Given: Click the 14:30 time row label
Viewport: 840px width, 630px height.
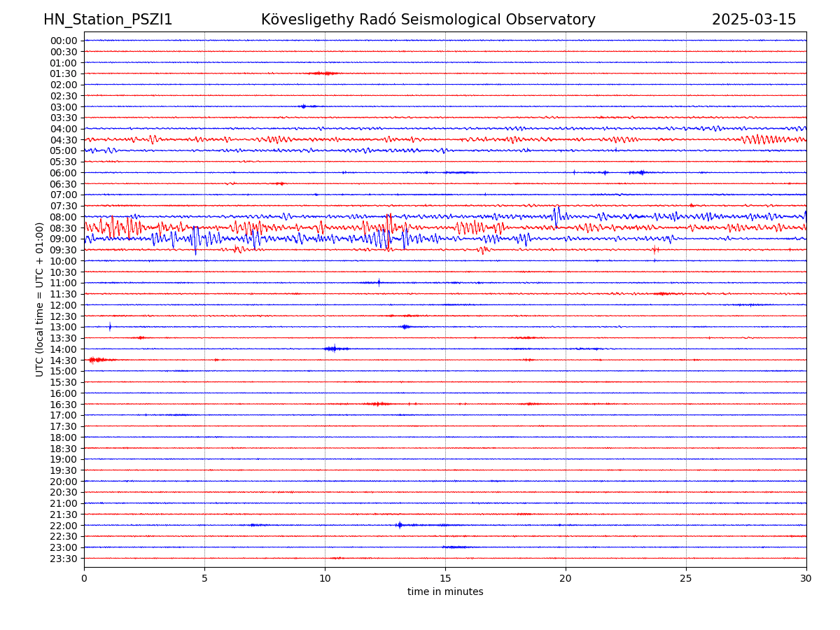Looking at the screenshot, I should tap(64, 360).
